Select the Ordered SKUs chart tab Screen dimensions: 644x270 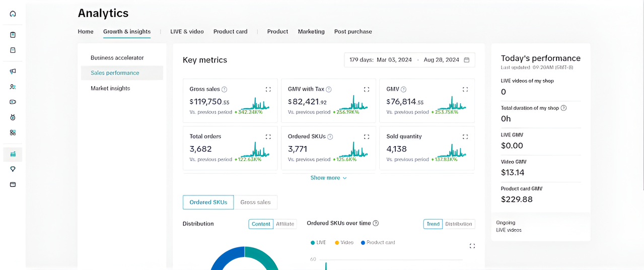(208, 202)
